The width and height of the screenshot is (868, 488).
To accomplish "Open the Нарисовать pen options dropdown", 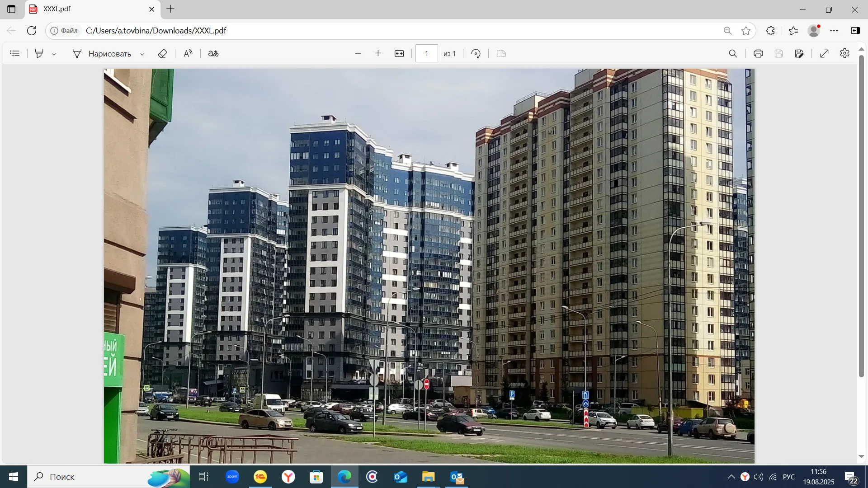I will coord(142,53).
